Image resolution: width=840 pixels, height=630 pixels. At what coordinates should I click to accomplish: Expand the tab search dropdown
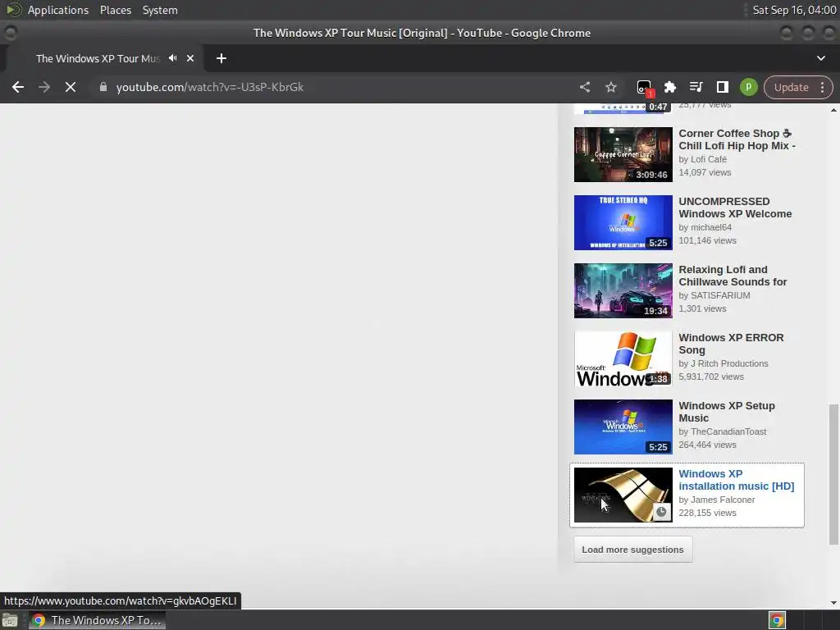pyautogui.click(x=820, y=58)
